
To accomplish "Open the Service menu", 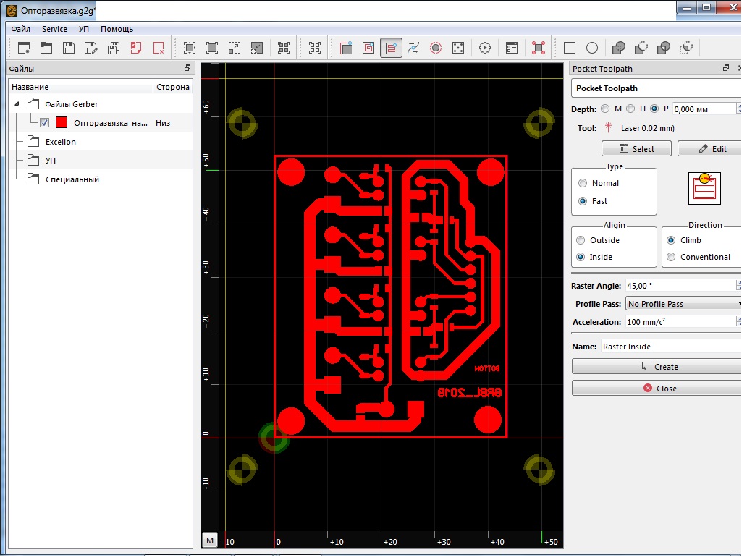I will pos(54,29).
